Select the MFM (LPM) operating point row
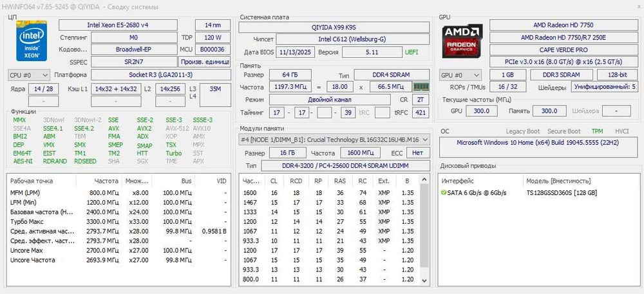The width and height of the screenshot is (644, 294). (x=118, y=193)
